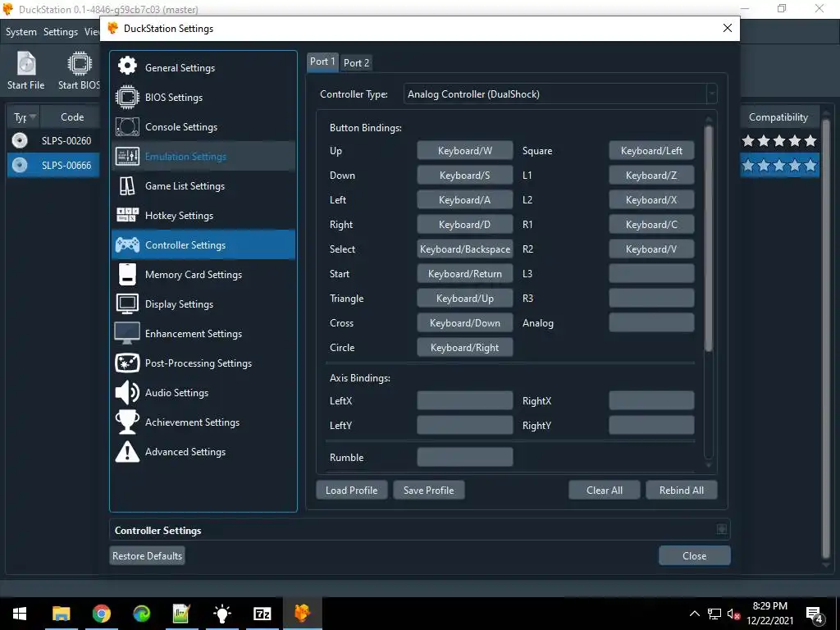Rebind Circle binding Keyboard/Right
Viewport: 840px width, 630px height.
[x=465, y=348]
